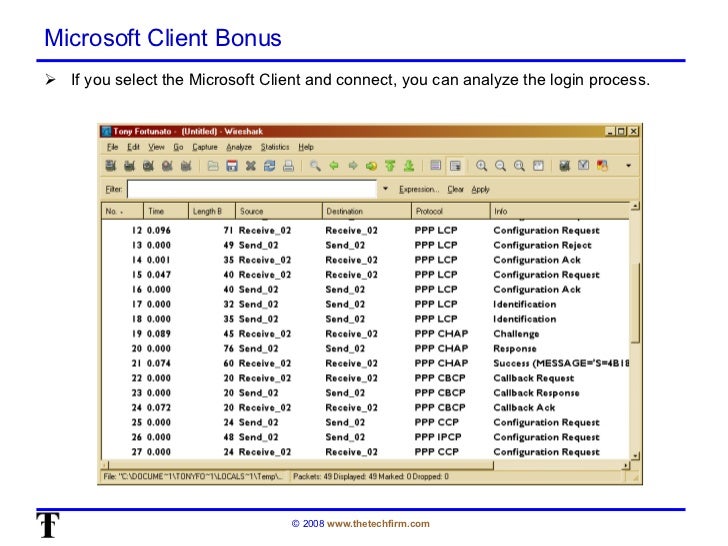Open coloring rules toolbar icon
This screenshot has height=546, width=728.
coord(602,166)
